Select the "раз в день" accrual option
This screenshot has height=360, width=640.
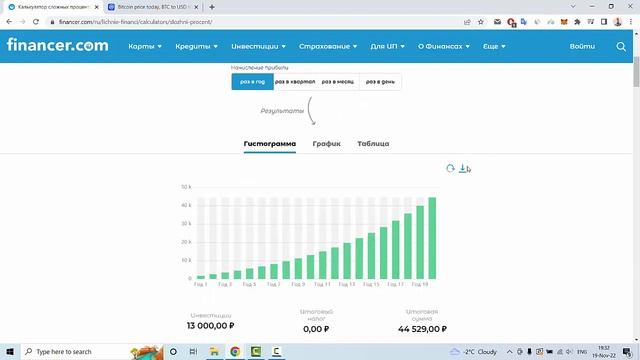tap(380, 82)
